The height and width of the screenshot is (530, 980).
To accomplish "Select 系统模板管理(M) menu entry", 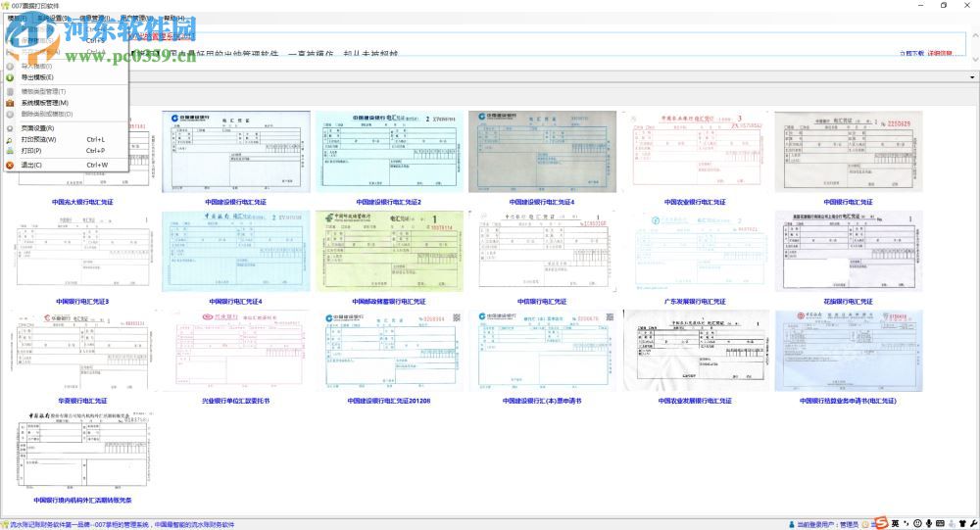I will tap(45, 103).
